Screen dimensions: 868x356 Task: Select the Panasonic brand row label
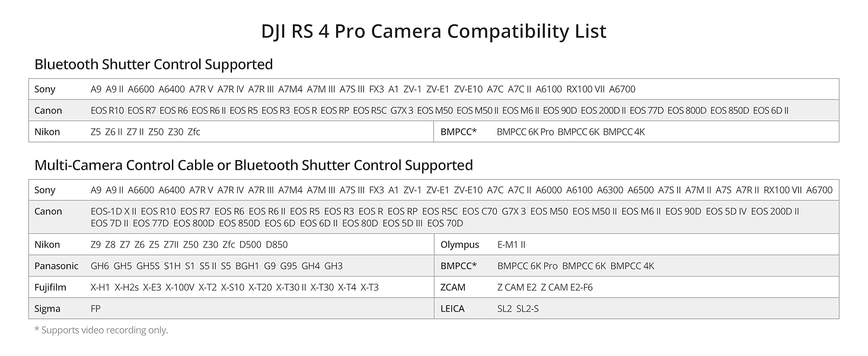(x=56, y=266)
